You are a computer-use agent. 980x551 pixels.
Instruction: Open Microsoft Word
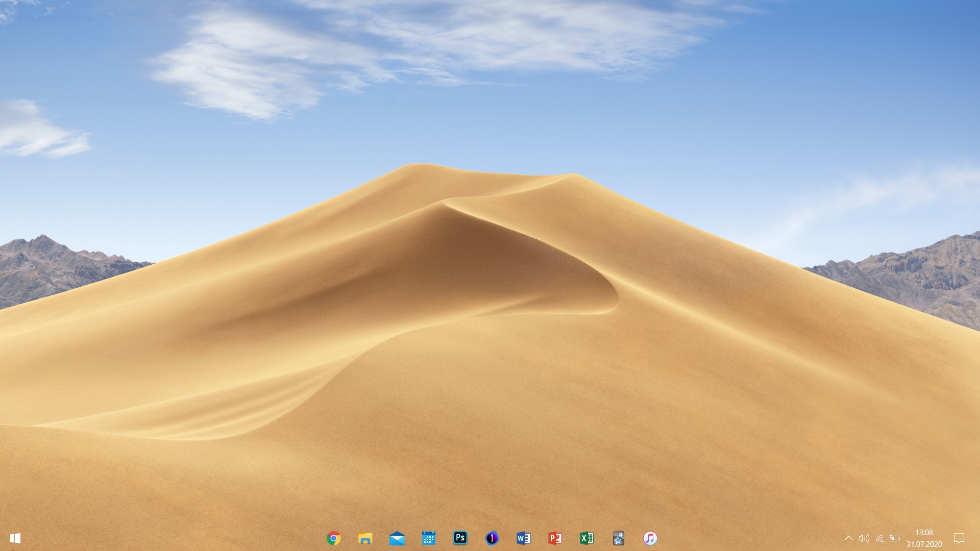pyautogui.click(x=523, y=538)
